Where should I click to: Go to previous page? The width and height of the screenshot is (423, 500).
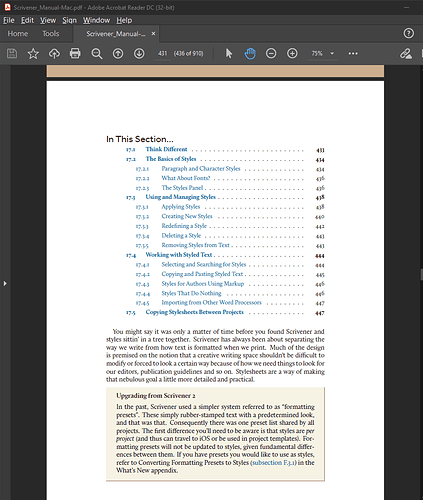pyautogui.click(x=118, y=53)
